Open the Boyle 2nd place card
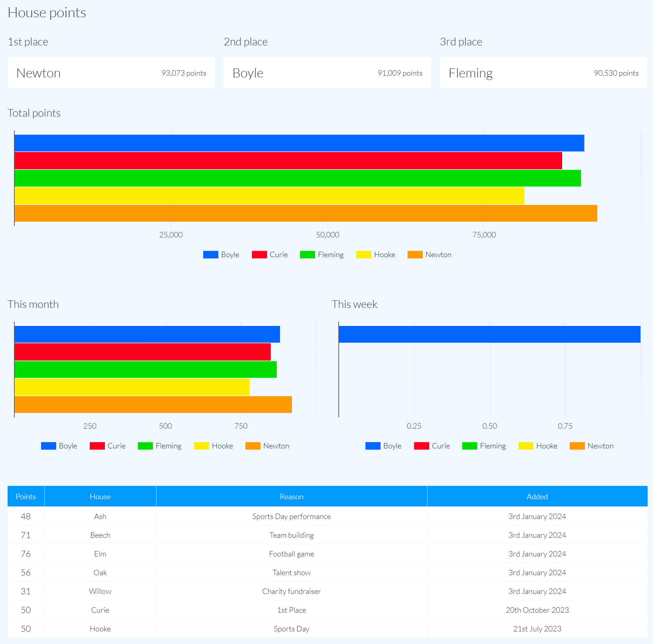 point(327,73)
